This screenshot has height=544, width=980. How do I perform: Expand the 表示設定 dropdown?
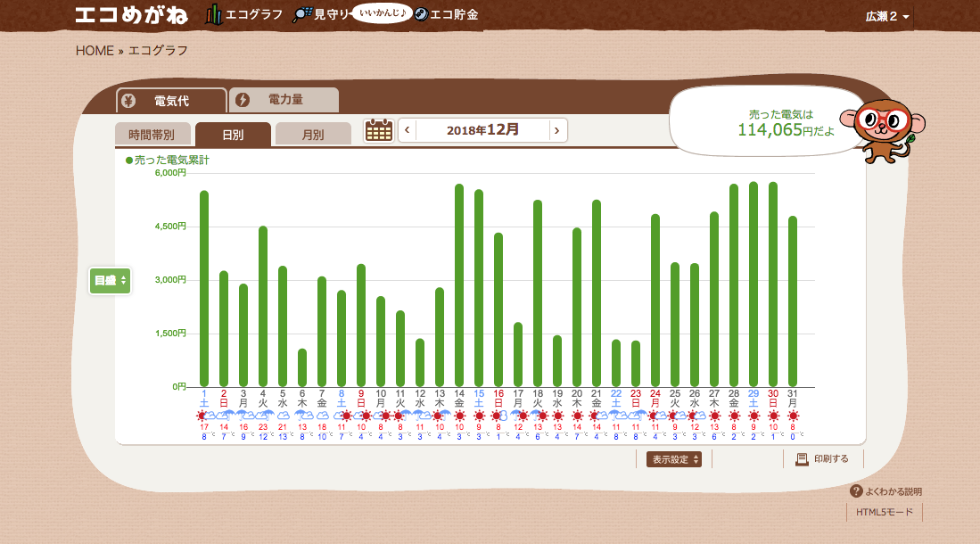click(673, 459)
